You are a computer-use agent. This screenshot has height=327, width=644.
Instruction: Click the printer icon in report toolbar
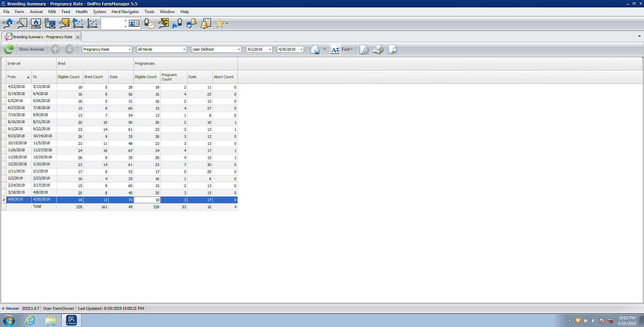[378, 50]
